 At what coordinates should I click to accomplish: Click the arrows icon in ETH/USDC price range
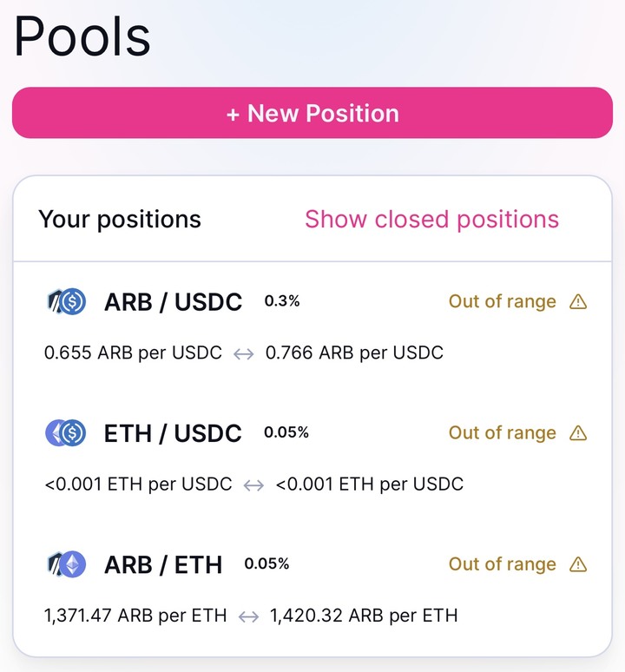(x=253, y=484)
